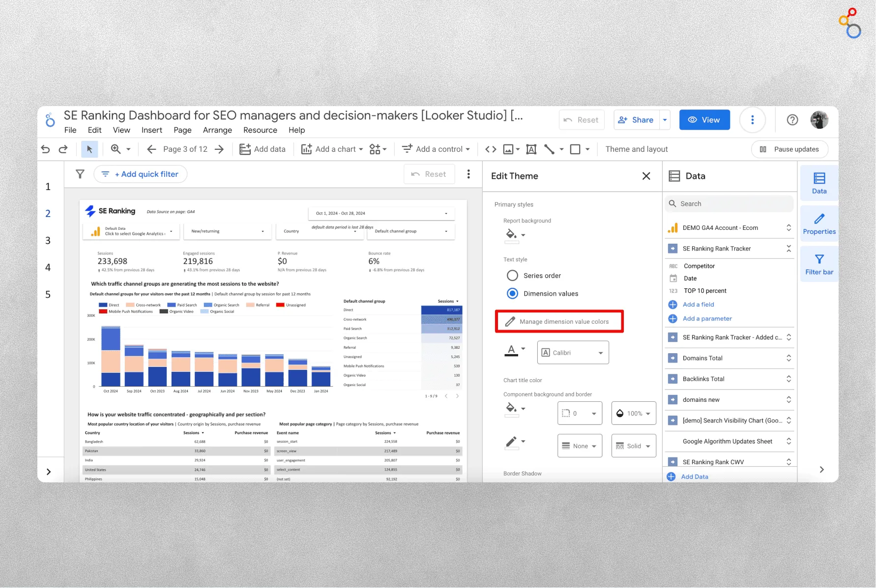Open border weight None dropdown
The width and height of the screenshot is (876, 588).
pyautogui.click(x=580, y=446)
